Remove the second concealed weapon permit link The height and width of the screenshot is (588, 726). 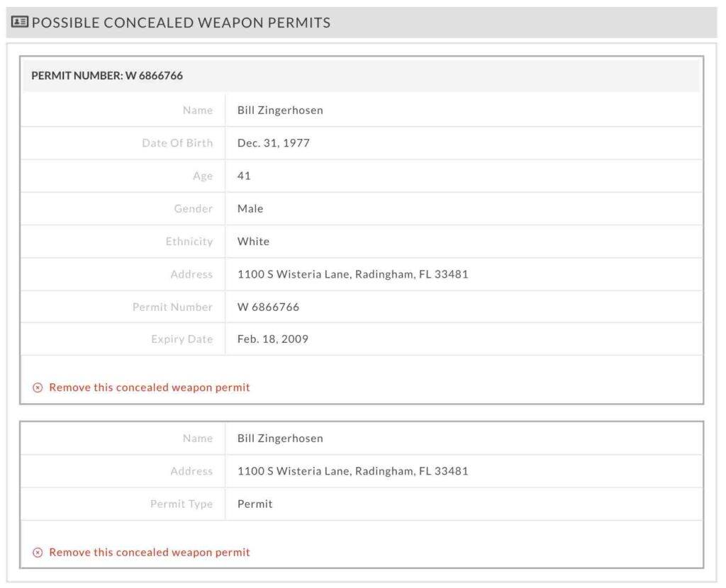pyautogui.click(x=149, y=552)
